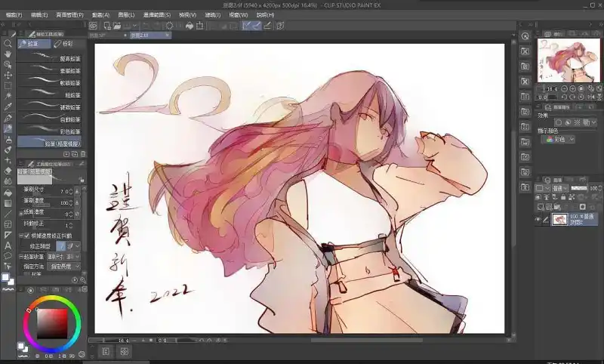Open the 檔案(F) File menu
604x364 pixels.
pos(14,15)
